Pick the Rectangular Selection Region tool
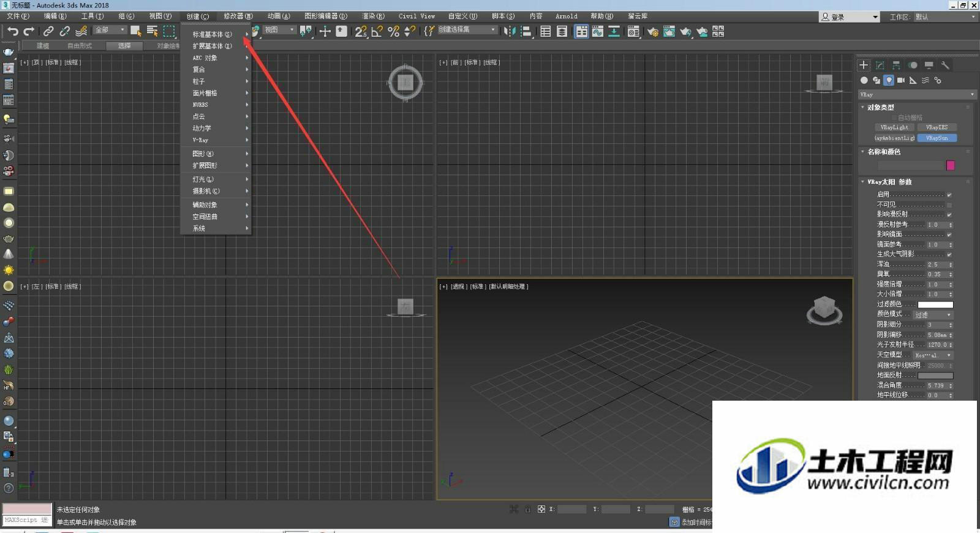 click(169, 31)
